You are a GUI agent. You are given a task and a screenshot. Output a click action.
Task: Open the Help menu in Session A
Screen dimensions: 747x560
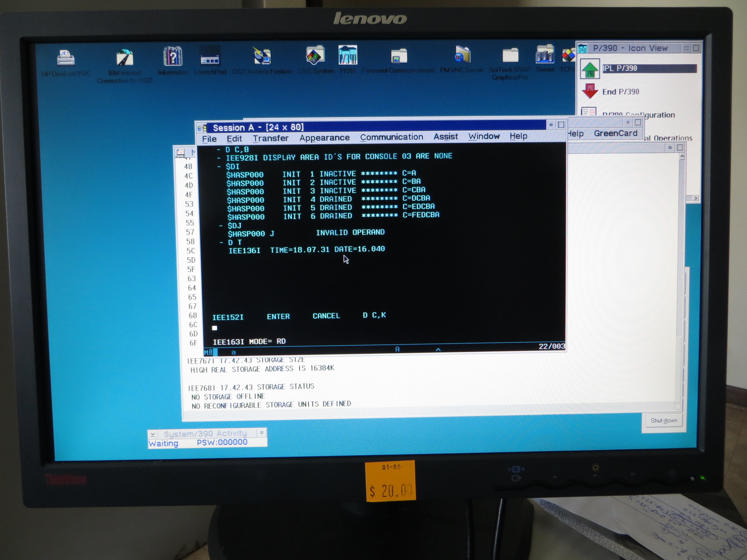pos(518,136)
